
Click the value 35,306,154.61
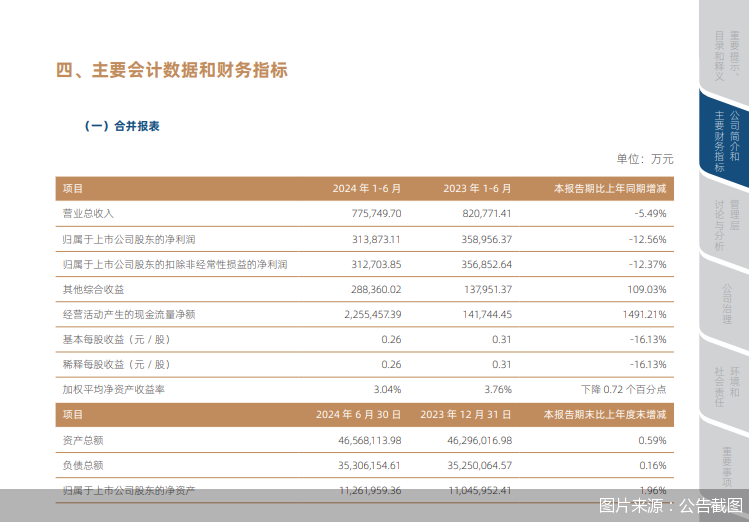click(x=369, y=465)
